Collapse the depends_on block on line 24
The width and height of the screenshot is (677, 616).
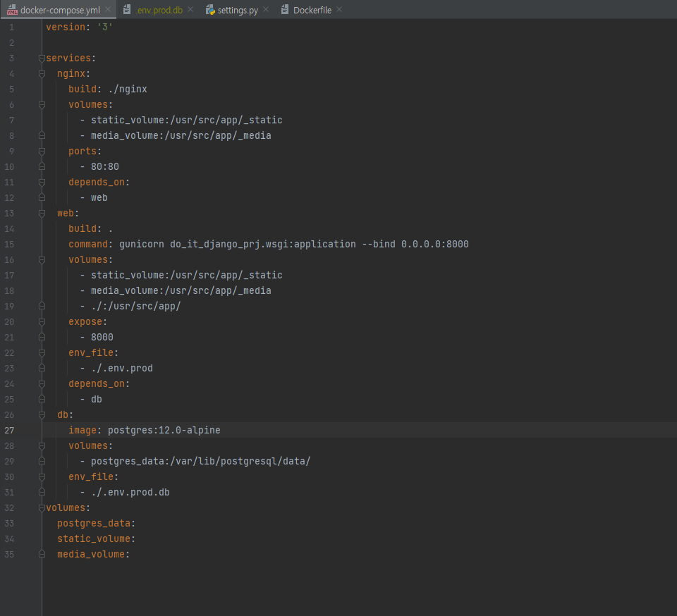pyautogui.click(x=42, y=384)
